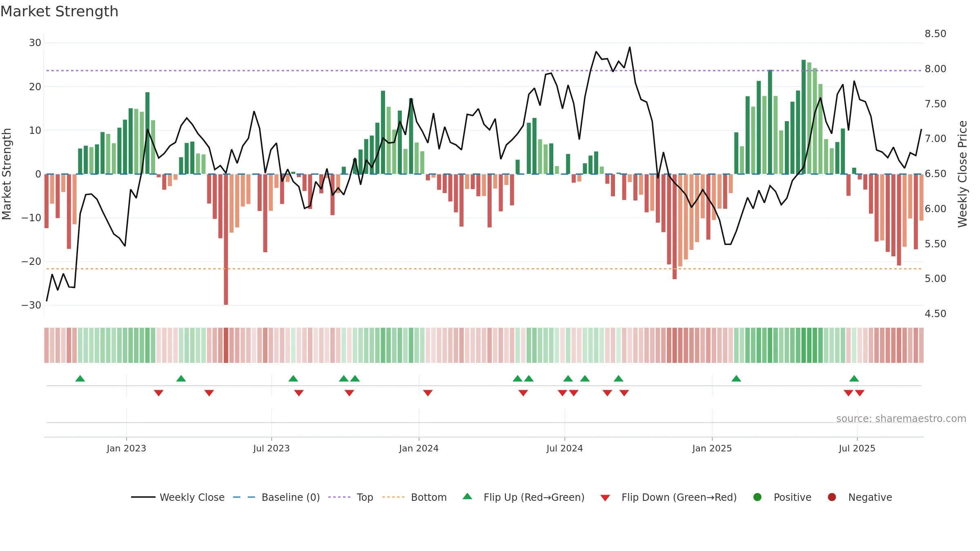Click the Market Strength chart title

click(59, 11)
